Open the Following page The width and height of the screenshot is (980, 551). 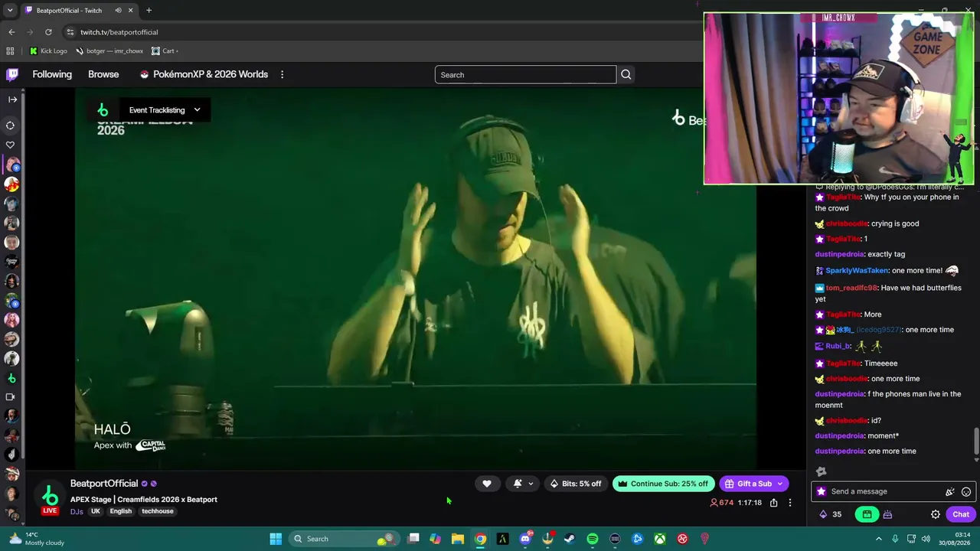52,74
